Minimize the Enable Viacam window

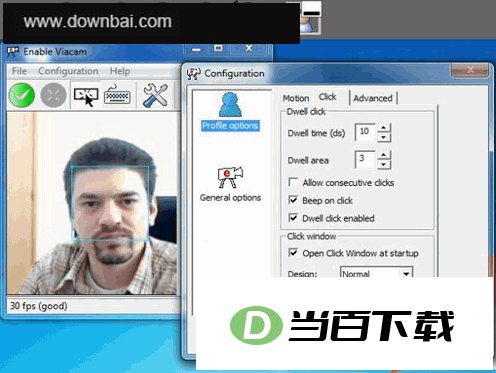coord(197,49)
